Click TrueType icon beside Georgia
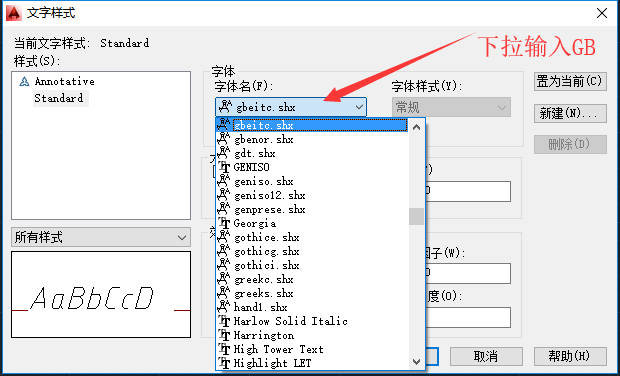The width and height of the screenshot is (620, 376). (x=224, y=223)
